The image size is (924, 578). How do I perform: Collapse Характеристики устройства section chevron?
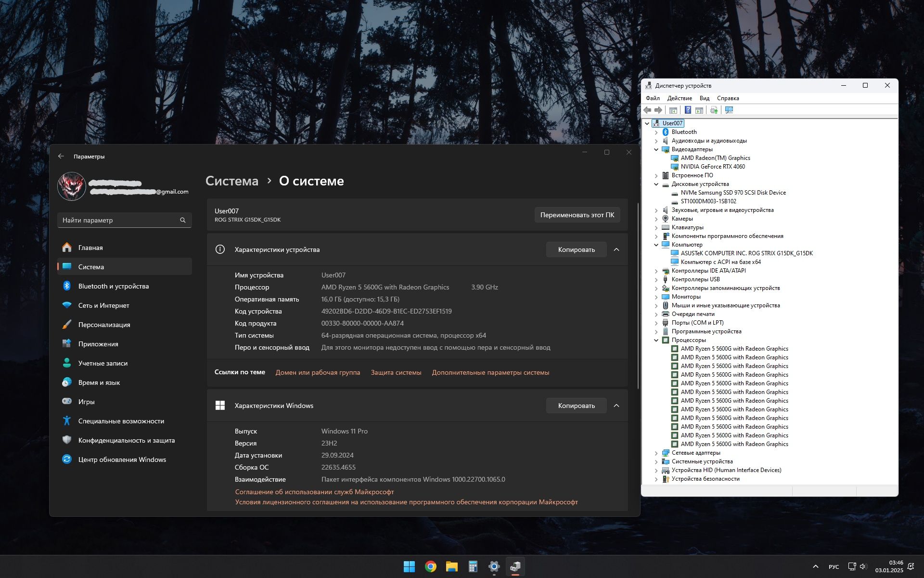(616, 250)
